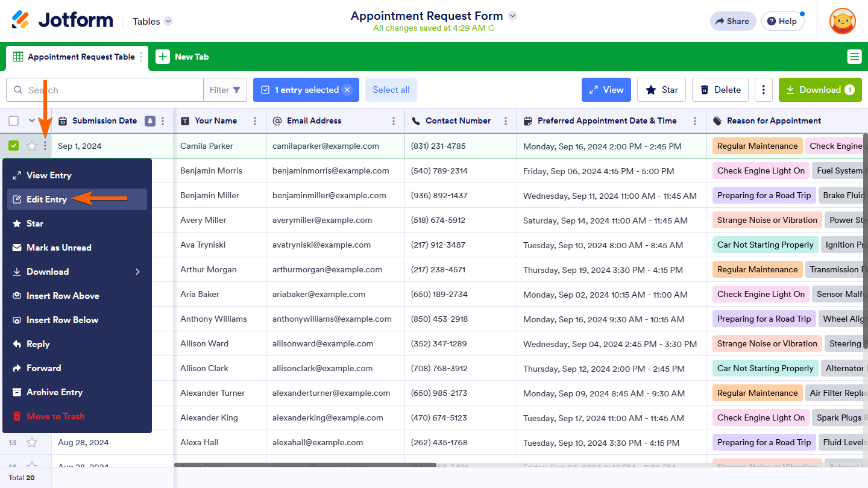Open Contact Number column options dots

506,120
